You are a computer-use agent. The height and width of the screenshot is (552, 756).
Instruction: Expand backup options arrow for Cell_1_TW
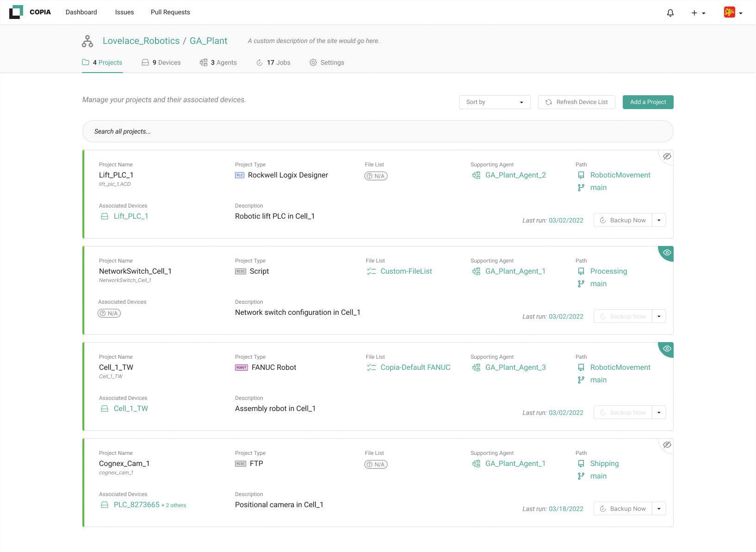coord(659,412)
